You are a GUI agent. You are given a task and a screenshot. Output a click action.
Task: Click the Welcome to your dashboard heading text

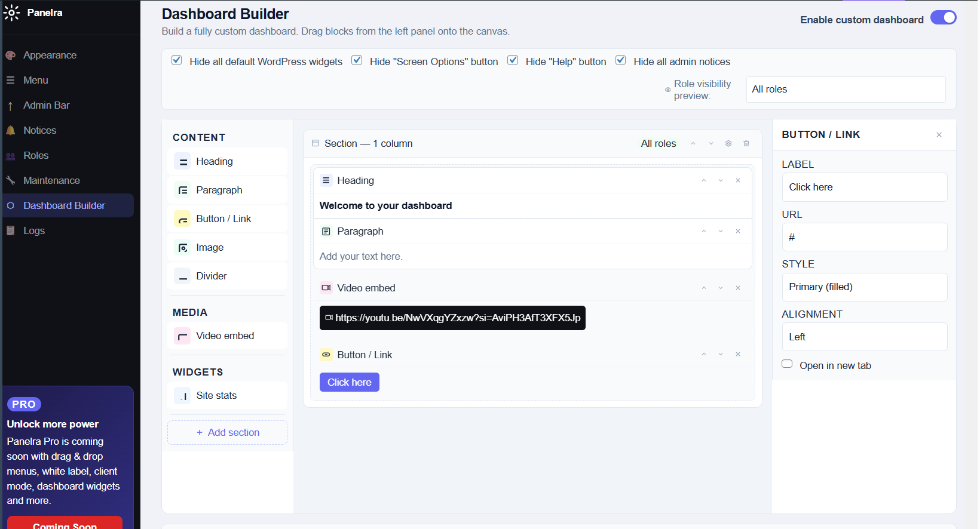(x=386, y=205)
